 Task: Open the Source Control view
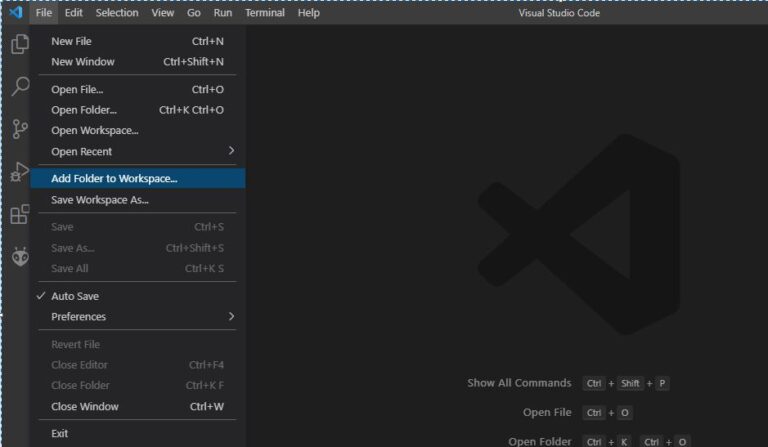(x=20, y=129)
